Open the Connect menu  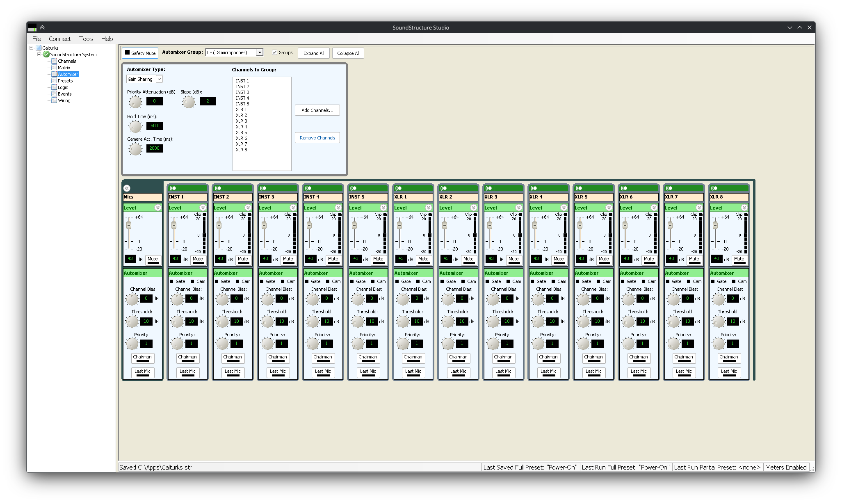click(59, 39)
